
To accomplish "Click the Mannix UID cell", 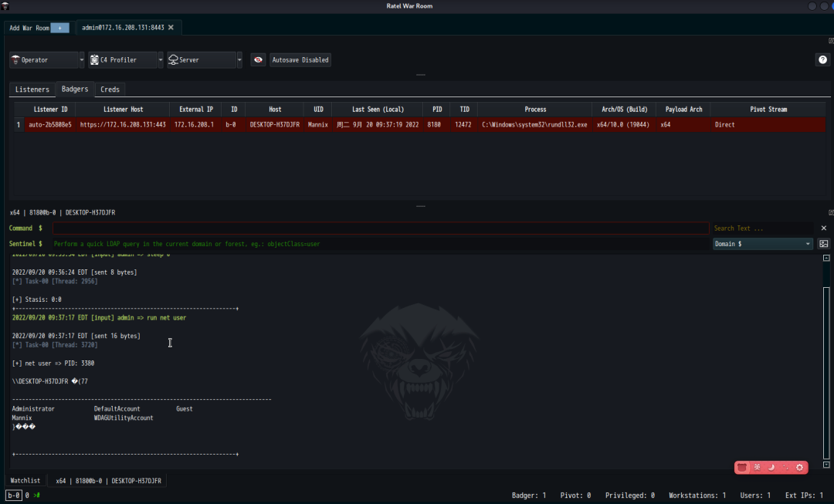I will click(x=317, y=124).
